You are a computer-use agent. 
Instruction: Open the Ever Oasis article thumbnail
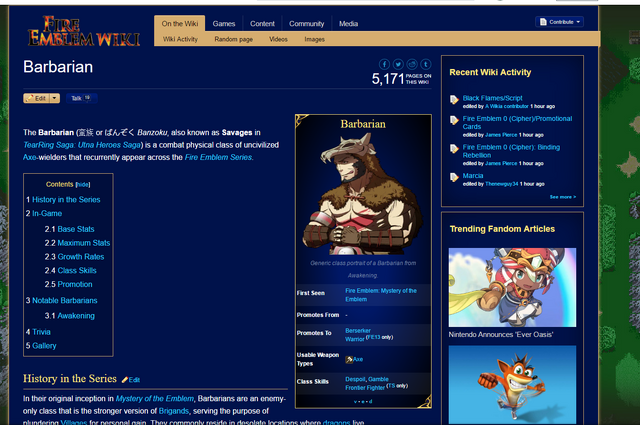(x=512, y=287)
